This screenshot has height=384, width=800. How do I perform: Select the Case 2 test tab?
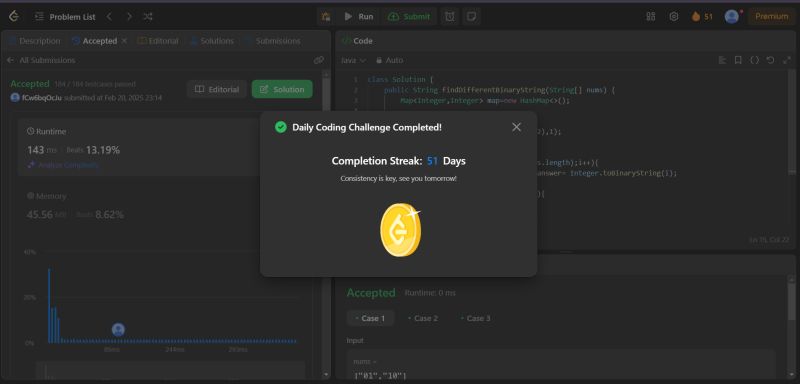click(423, 318)
